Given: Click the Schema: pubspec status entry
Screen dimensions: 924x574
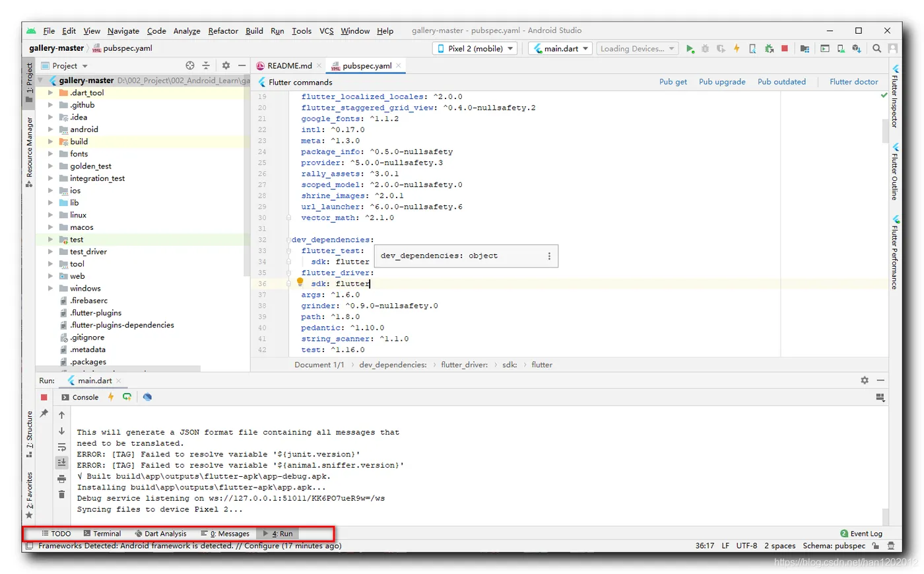Looking at the screenshot, I should (x=834, y=546).
